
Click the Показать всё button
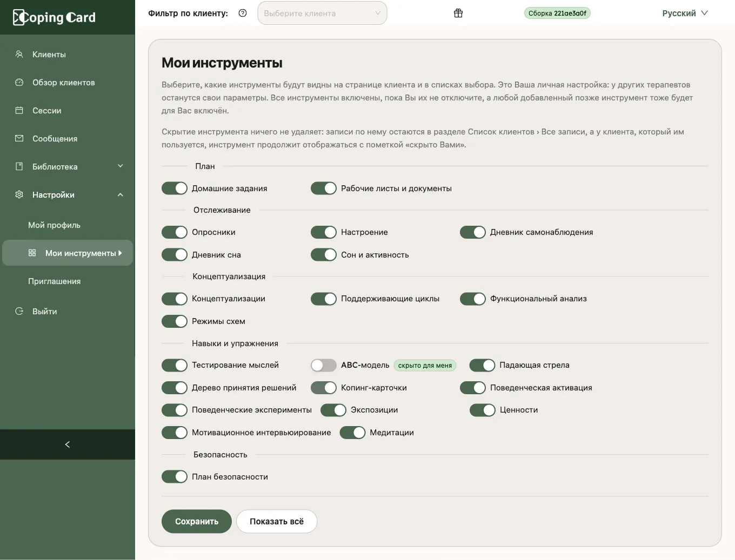pos(277,521)
